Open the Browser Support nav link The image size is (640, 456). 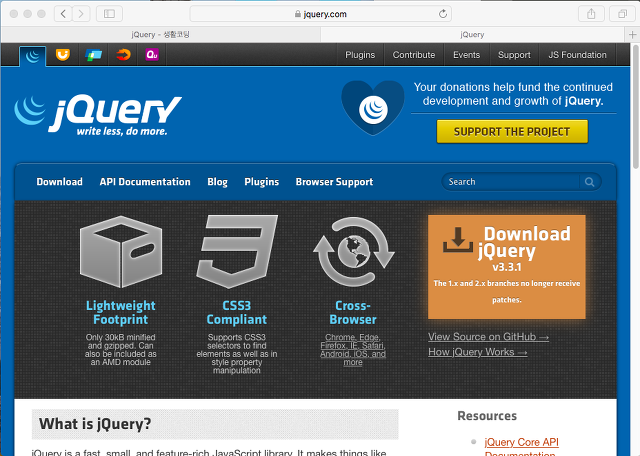334,182
